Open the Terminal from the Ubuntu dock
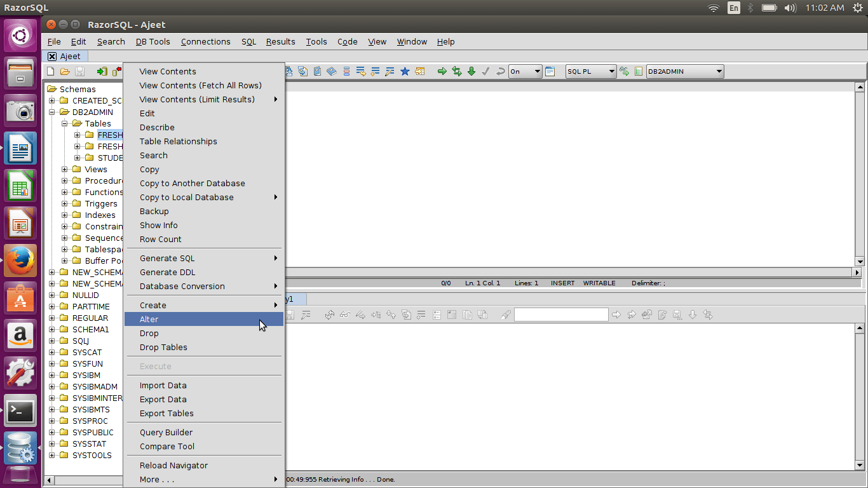868x488 pixels. (x=20, y=412)
